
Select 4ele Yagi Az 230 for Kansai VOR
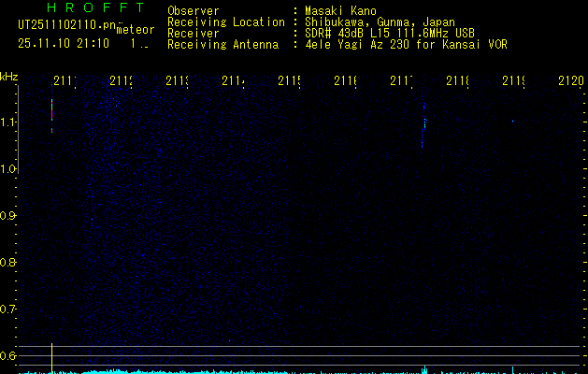[x=406, y=45]
